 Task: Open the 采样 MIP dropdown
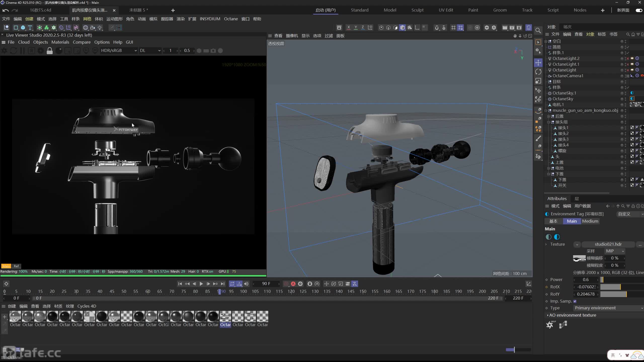pyautogui.click(x=615, y=251)
